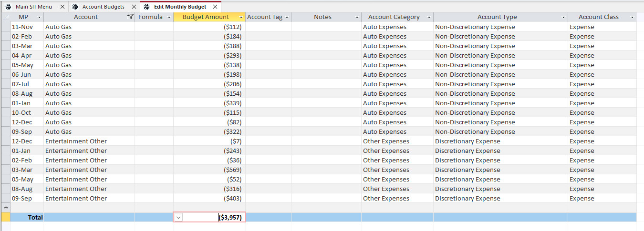Click the select-all corner box of datasheet
The height and width of the screenshot is (231, 644).
pos(5,17)
